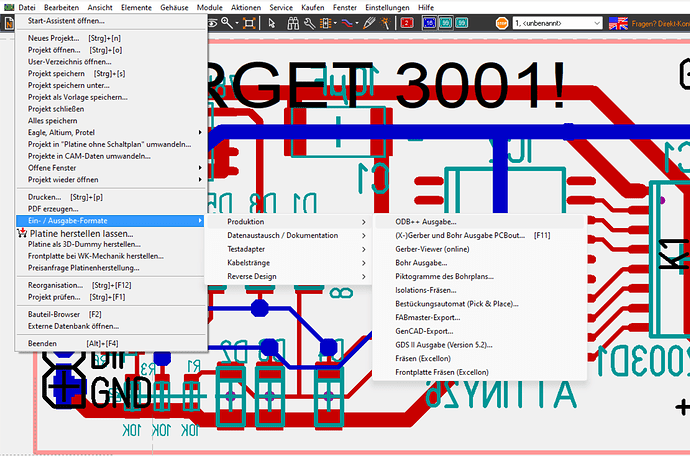The height and width of the screenshot is (456, 690).
Task: Open the Gehäuse menu
Action: pyautogui.click(x=174, y=7)
